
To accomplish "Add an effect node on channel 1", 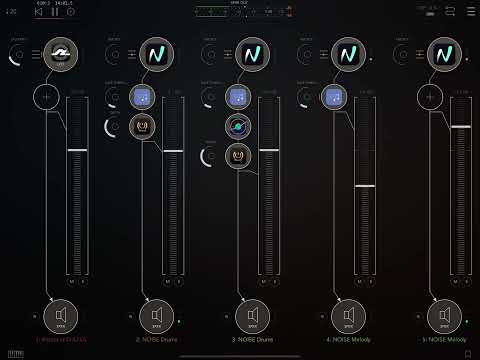I will 46,97.
